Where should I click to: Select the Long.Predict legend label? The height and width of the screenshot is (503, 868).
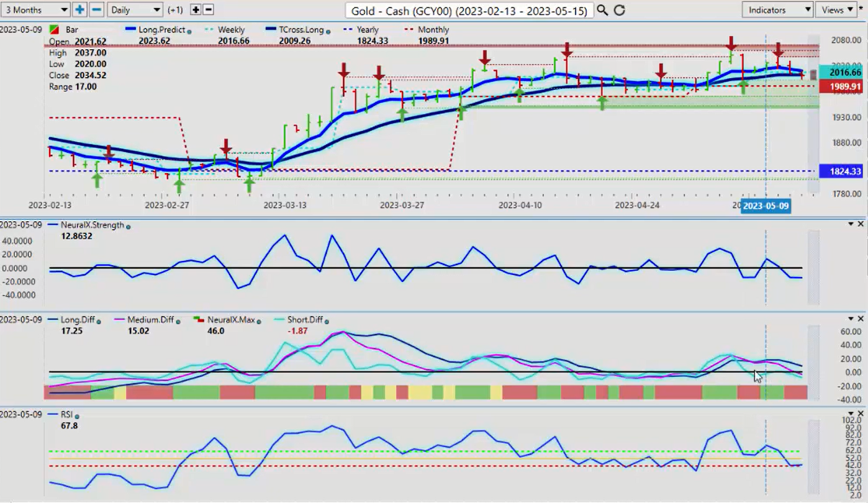(162, 30)
